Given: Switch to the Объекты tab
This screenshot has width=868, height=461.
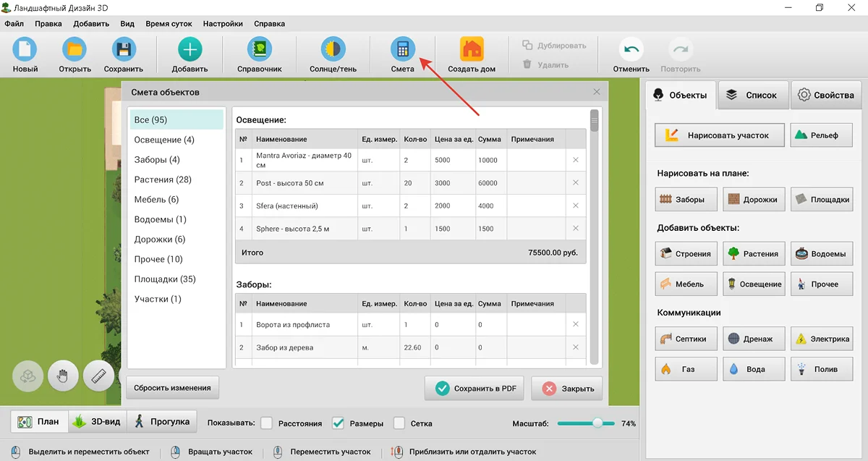Looking at the screenshot, I should coord(680,95).
